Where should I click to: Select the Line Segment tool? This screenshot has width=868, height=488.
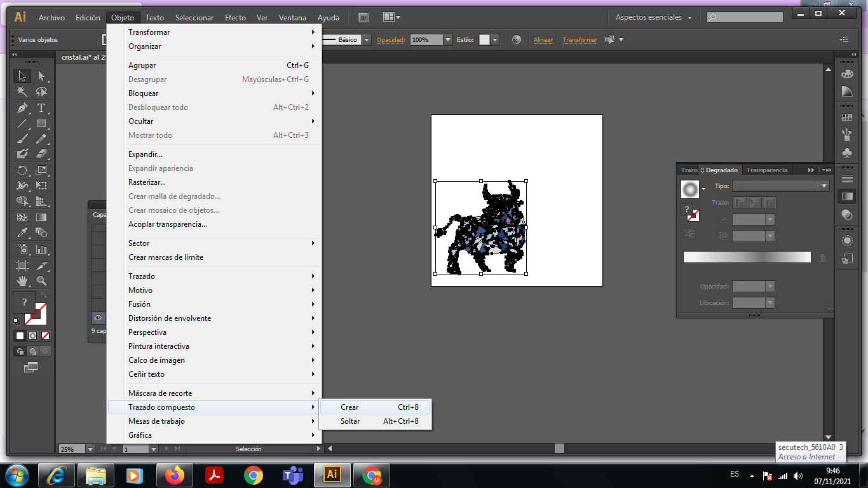click(22, 123)
